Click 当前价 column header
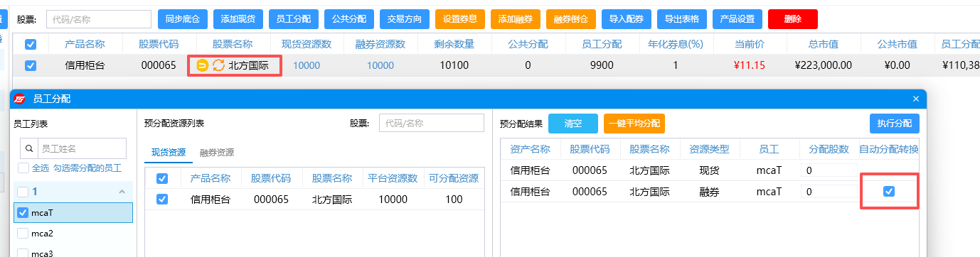The height and width of the screenshot is (257, 980). (x=750, y=44)
